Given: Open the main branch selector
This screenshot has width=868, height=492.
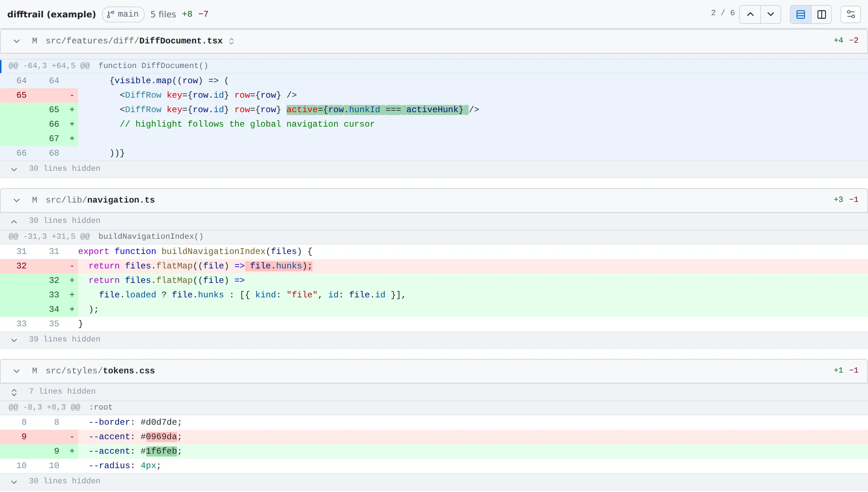Looking at the screenshot, I should pos(123,14).
